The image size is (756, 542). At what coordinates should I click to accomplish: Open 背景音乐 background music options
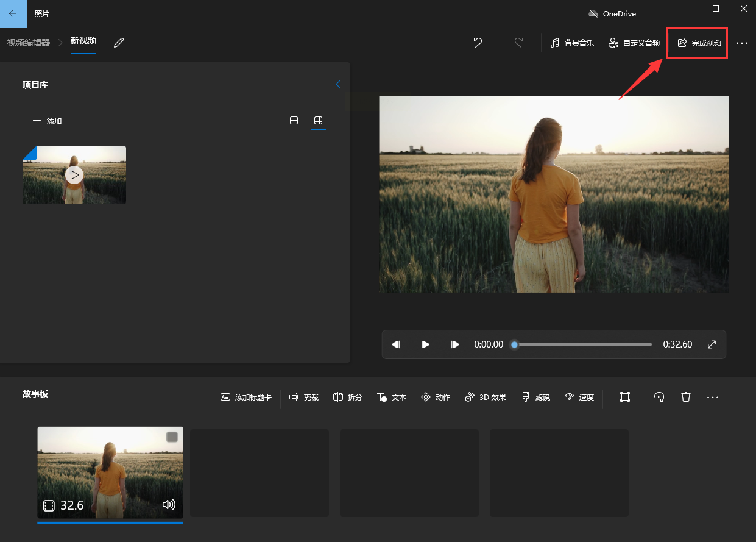click(x=571, y=43)
